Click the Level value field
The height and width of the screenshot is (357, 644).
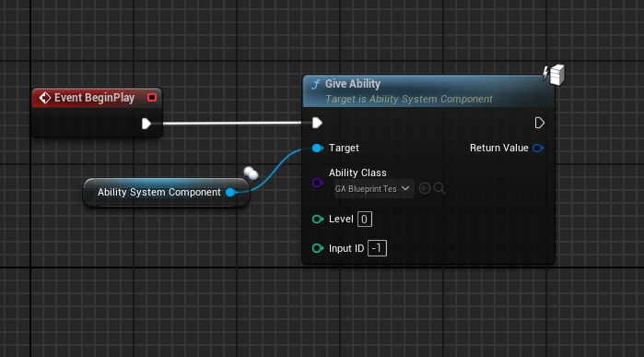[x=365, y=220]
